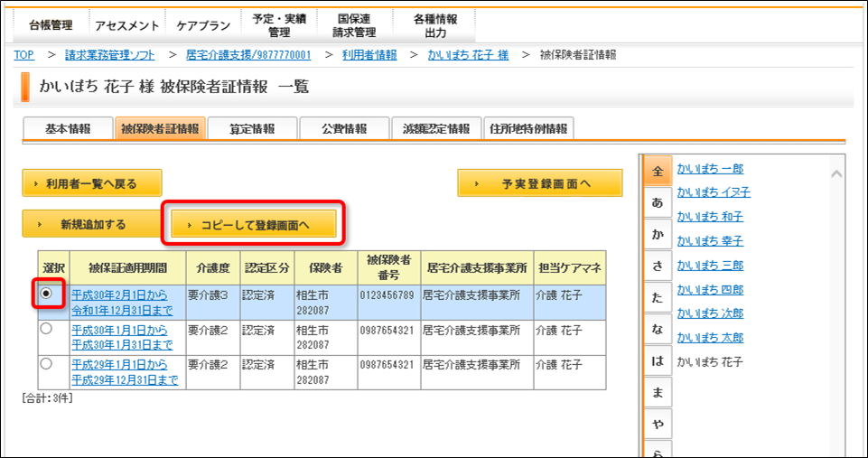Open user かいぽち イヌ子
The image size is (868, 458).
714,192
